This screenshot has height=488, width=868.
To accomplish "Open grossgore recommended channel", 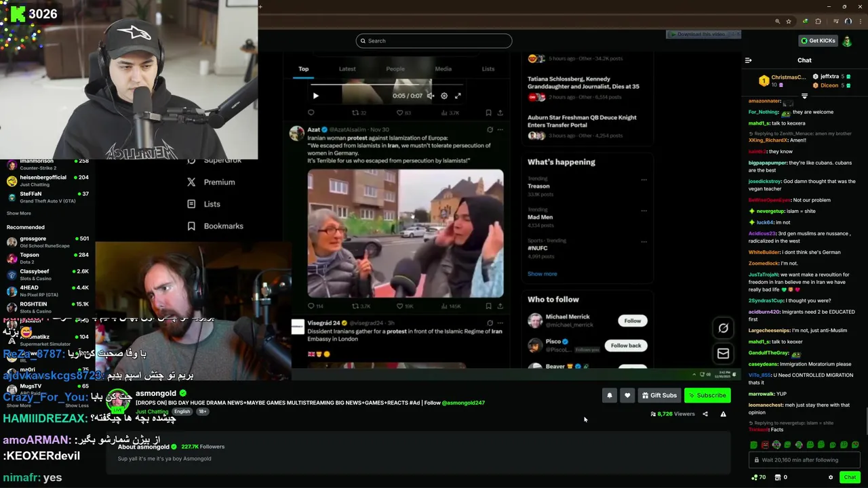I will (x=47, y=241).
